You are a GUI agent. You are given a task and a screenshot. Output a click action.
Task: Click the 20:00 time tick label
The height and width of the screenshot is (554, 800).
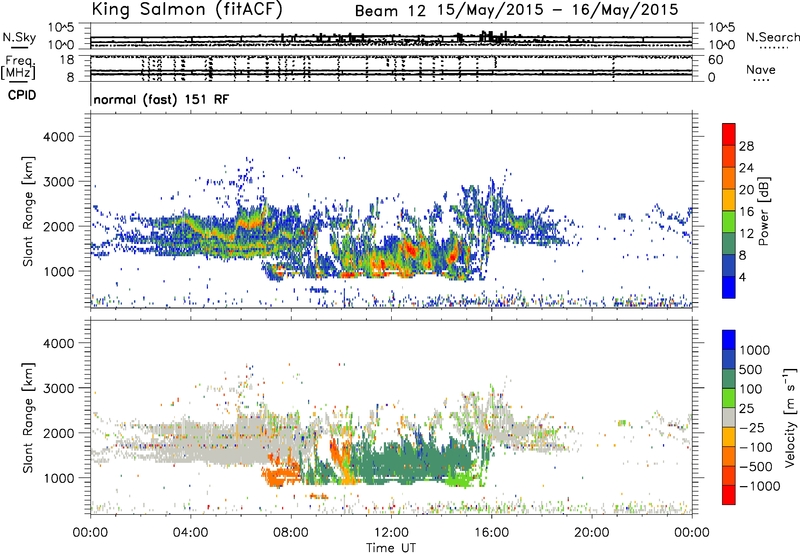point(591,533)
